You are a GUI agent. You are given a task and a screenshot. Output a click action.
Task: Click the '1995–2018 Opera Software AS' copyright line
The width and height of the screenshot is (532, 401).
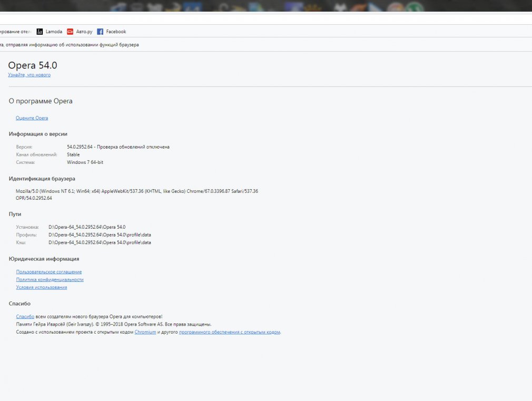click(x=114, y=324)
